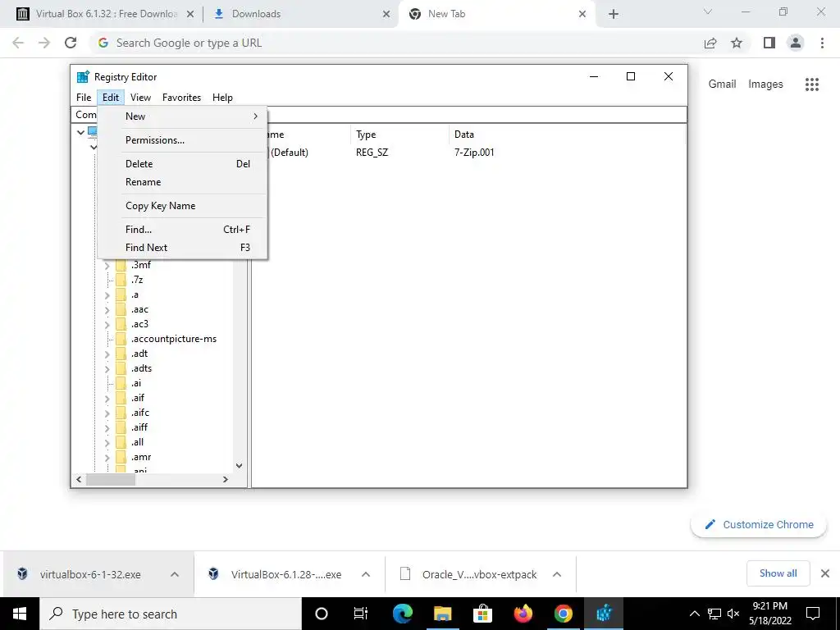Click the tree scroll-down arrow
The width and height of the screenshot is (840, 630).
coord(239,466)
